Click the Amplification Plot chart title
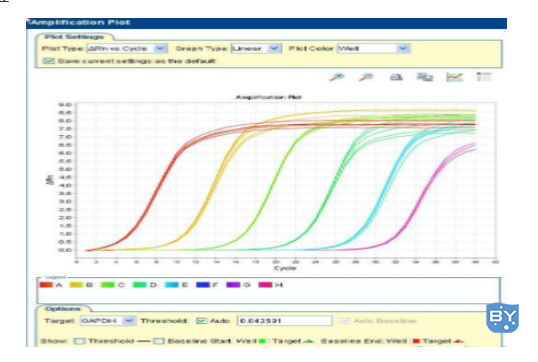Viewport: 538px width, 362px height. click(269, 97)
